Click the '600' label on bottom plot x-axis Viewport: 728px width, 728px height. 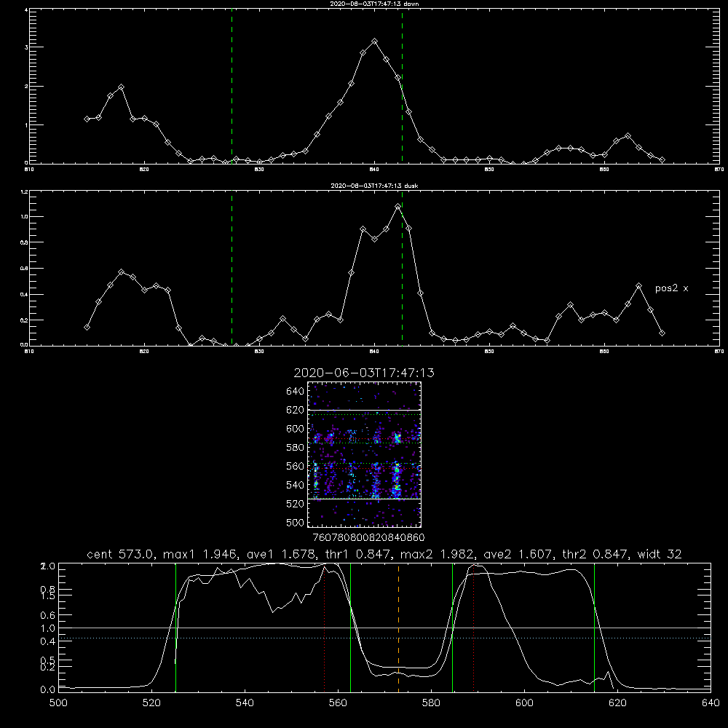pyautogui.click(x=524, y=703)
